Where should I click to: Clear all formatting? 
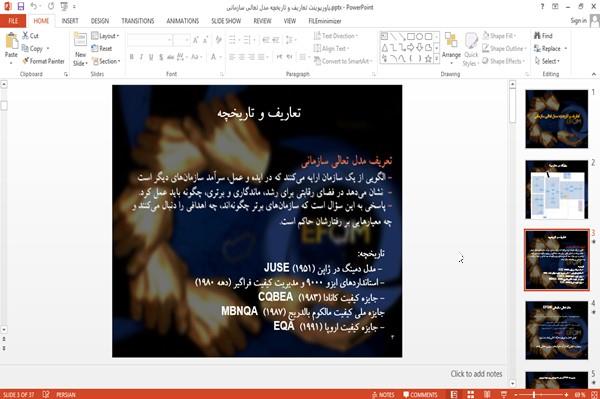[218, 40]
